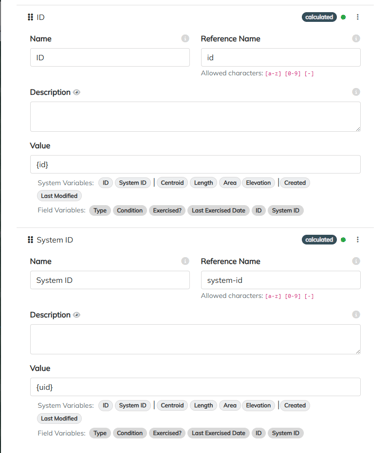388x453 pixels.
Task: Insert Area system variable in ID field
Action: pos(230,183)
